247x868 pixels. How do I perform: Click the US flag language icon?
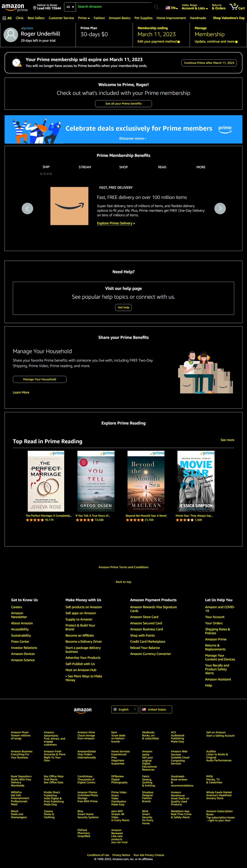tap(168, 8)
